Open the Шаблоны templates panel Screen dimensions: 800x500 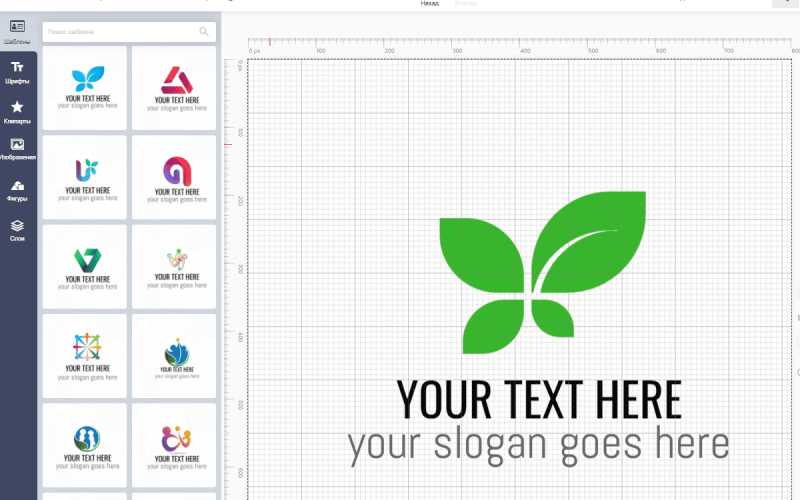17,32
